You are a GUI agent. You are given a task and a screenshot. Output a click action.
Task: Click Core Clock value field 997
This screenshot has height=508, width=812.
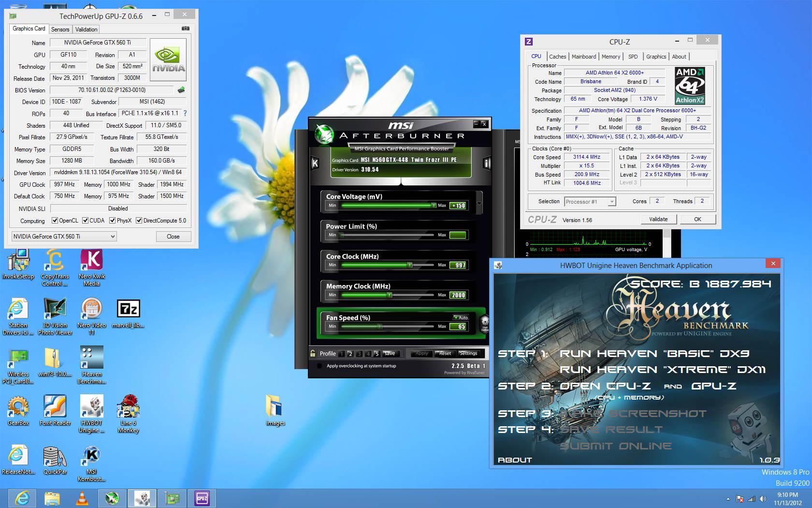pyautogui.click(x=458, y=265)
